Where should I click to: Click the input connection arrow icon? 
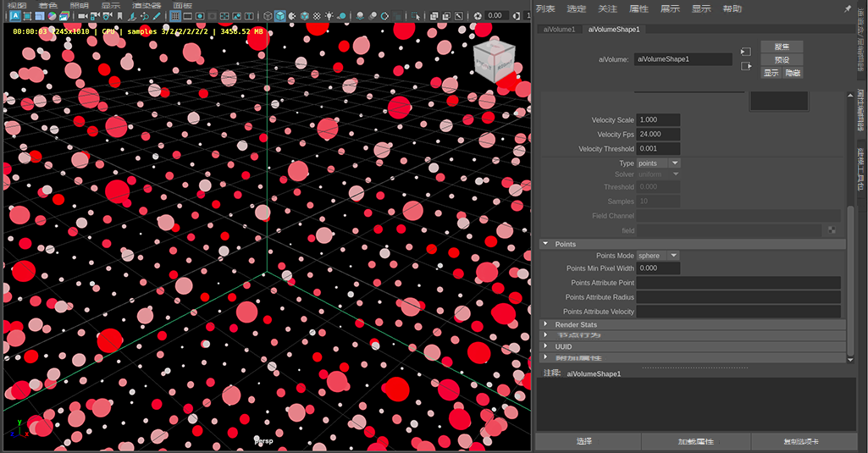pyautogui.click(x=746, y=52)
